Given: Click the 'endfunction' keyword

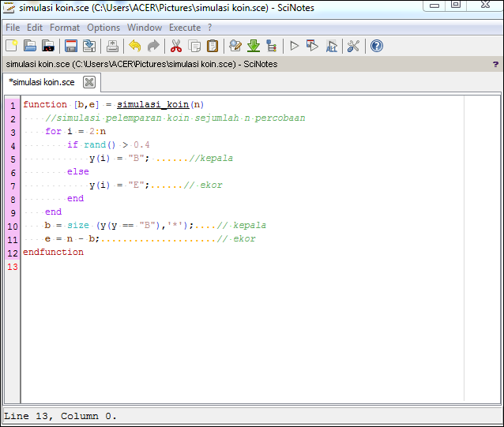Looking at the screenshot, I should click(53, 253).
